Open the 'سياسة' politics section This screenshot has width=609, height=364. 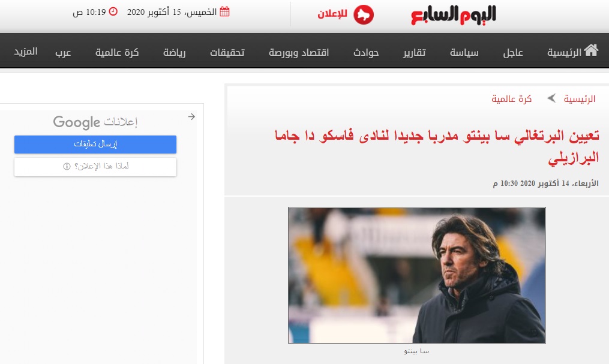(464, 52)
